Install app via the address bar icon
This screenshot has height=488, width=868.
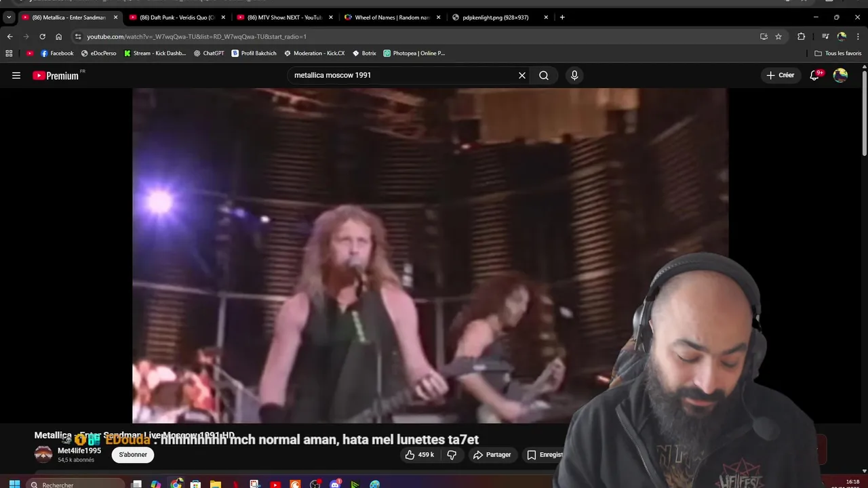tap(764, 37)
